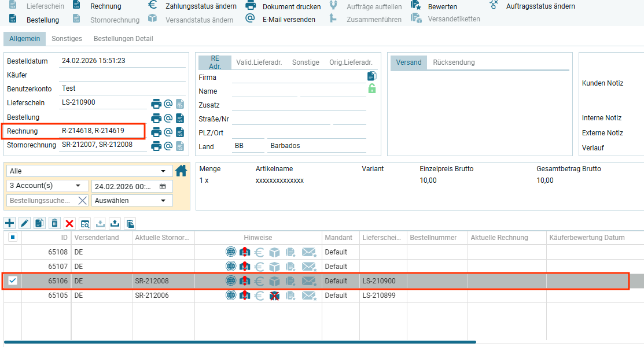Email the Lieferschein using the @ icon
644x347 pixels.
click(x=168, y=104)
